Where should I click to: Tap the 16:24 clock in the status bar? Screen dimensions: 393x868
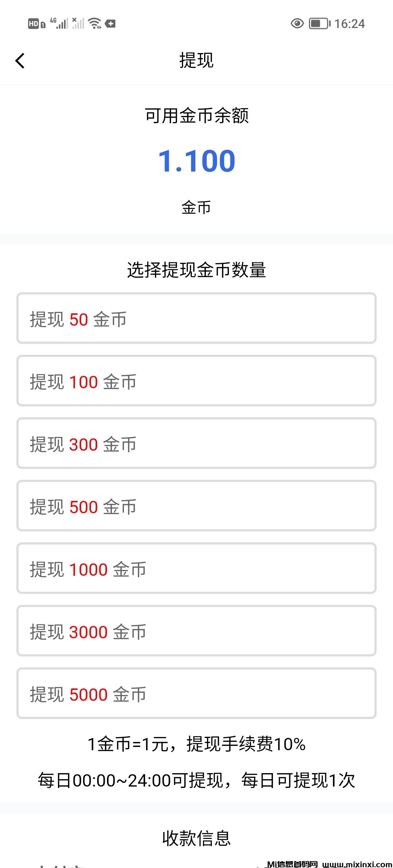click(x=349, y=24)
